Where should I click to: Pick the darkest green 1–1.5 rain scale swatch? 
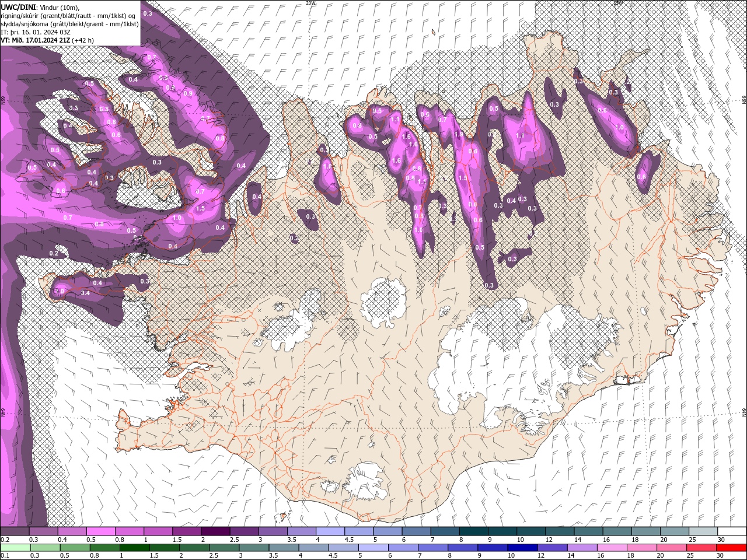tap(134, 548)
